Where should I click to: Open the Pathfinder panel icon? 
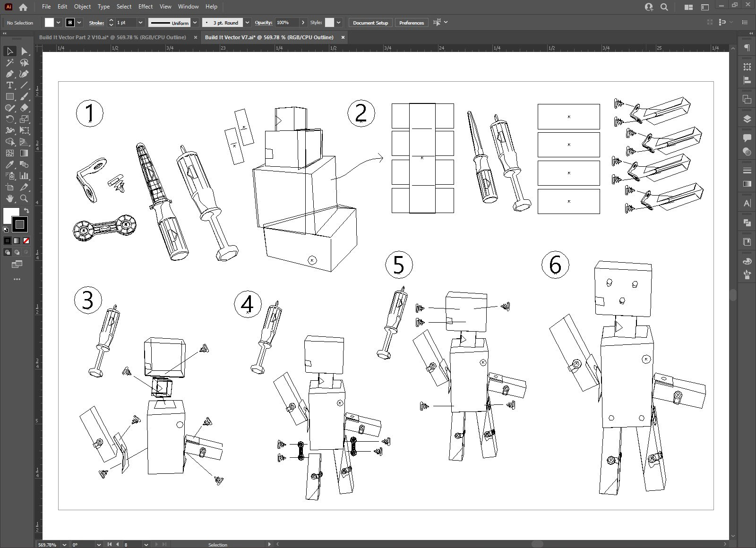click(x=747, y=223)
